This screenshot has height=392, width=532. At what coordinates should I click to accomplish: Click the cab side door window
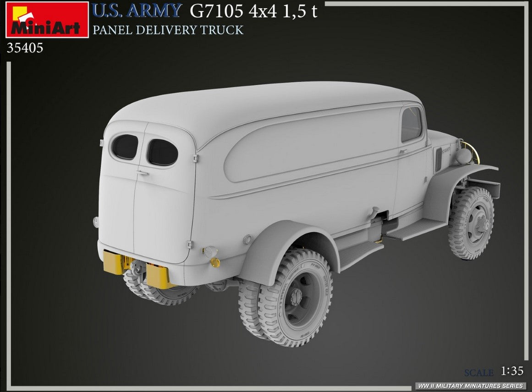411,124
